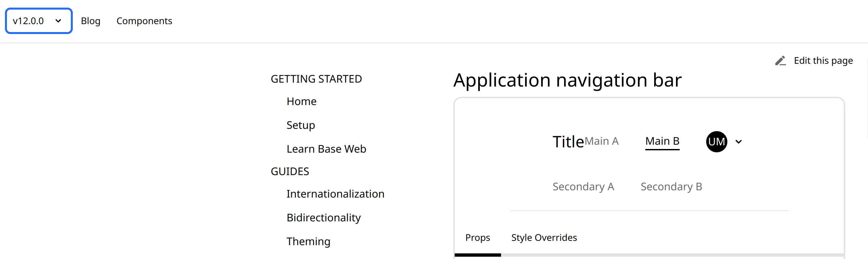Open Home in the sidebar
This screenshot has height=259, width=868.
301,101
